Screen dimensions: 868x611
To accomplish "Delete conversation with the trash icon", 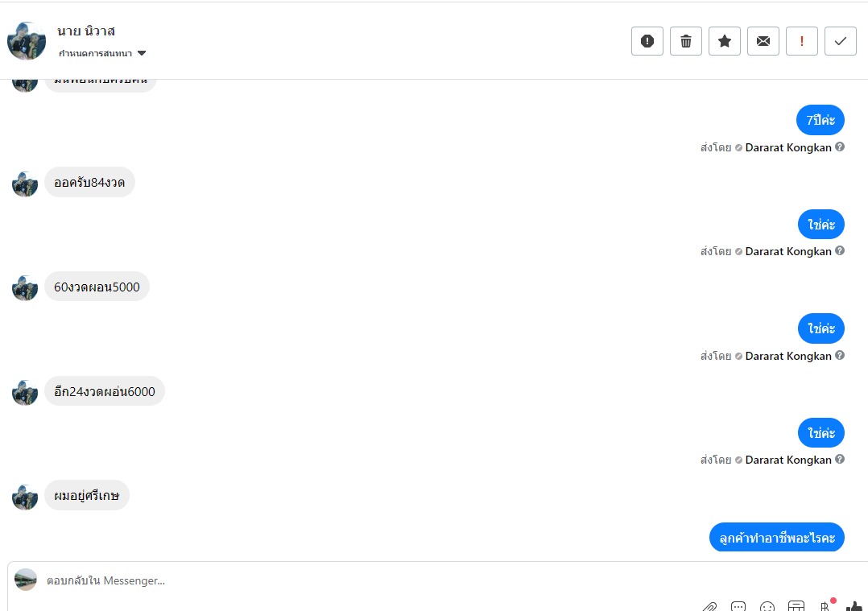I will (685, 41).
